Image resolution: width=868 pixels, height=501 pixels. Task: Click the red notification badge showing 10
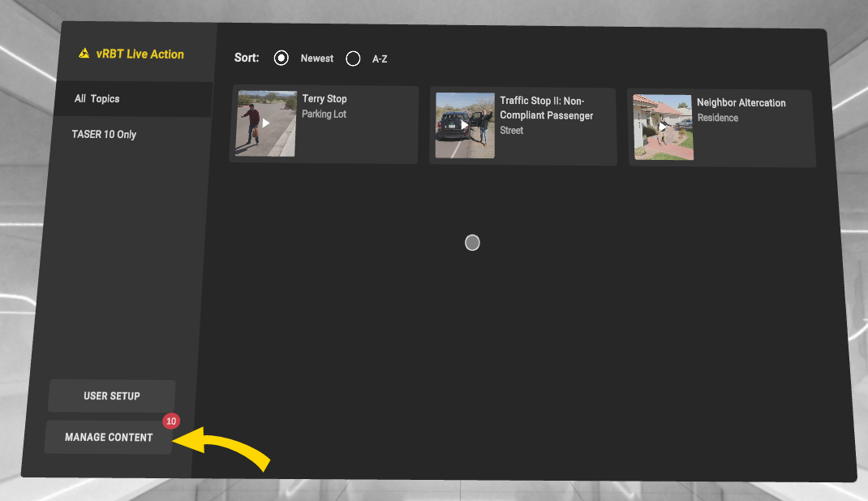point(170,421)
